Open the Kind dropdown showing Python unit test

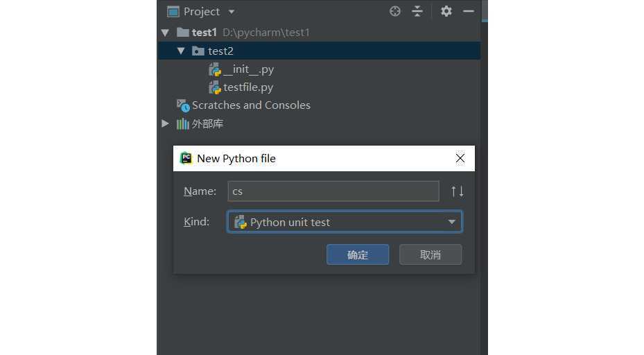345,222
